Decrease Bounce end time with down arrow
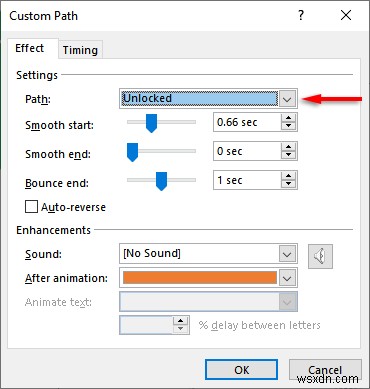Viewport: 370px width, 389px height. [x=288, y=184]
